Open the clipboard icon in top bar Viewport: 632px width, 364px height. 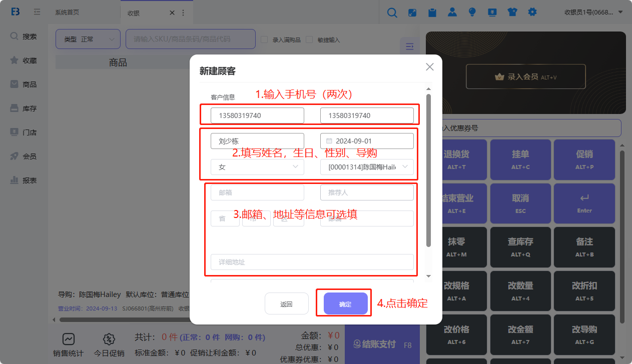[432, 12]
